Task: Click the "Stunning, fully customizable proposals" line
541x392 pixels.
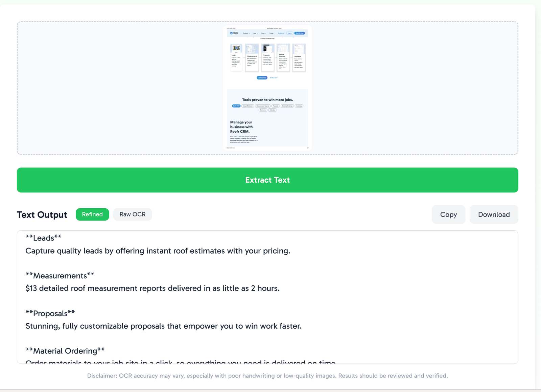Action: pyautogui.click(x=164, y=326)
